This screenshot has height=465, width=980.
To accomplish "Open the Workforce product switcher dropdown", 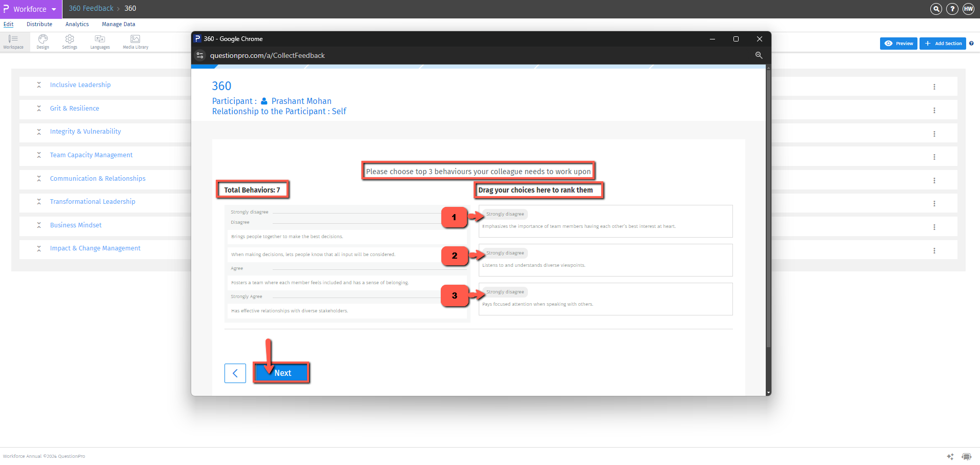I will pos(31,9).
